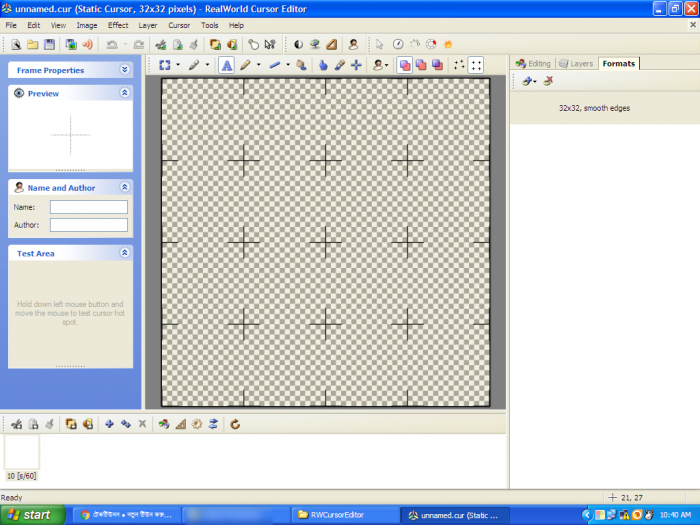This screenshot has width=700, height=525.
Task: Open the pencil tool dropdown arrow
Action: [258, 65]
